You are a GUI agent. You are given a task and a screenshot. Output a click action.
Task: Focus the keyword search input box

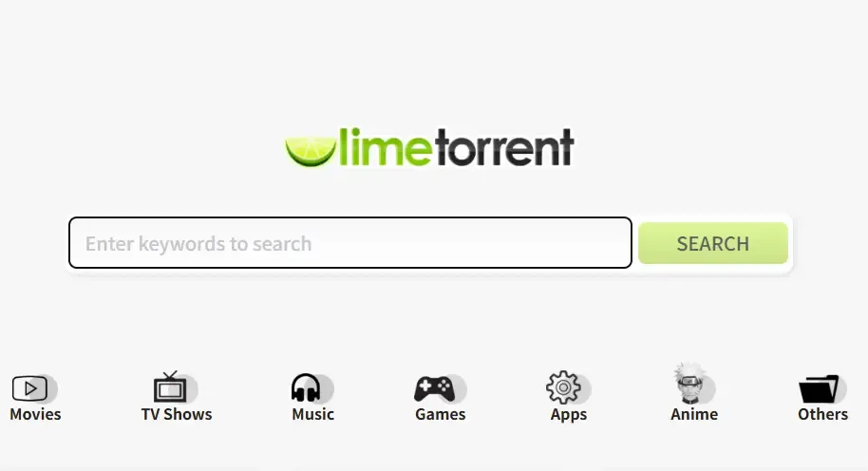pyautogui.click(x=350, y=243)
